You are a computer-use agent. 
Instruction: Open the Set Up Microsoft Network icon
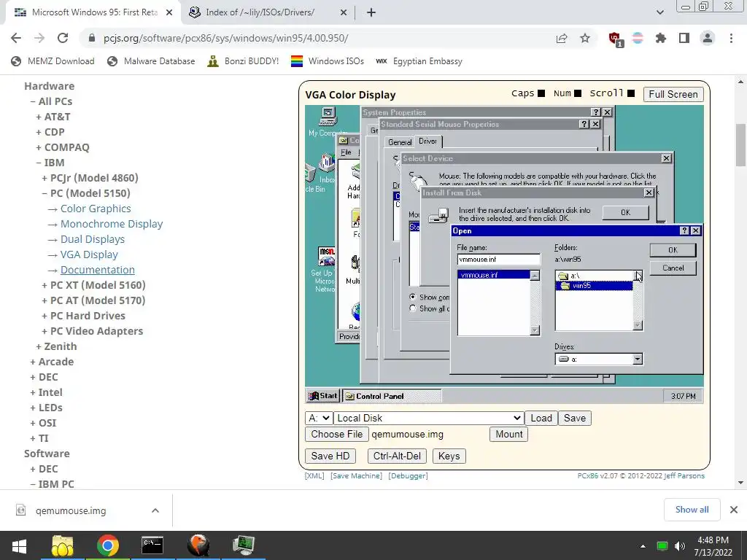coord(325,270)
